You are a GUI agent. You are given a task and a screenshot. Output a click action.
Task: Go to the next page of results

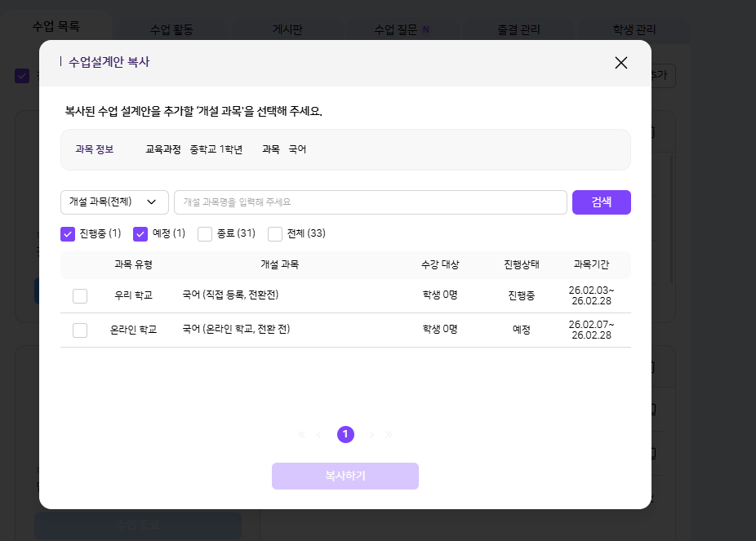pos(371,434)
